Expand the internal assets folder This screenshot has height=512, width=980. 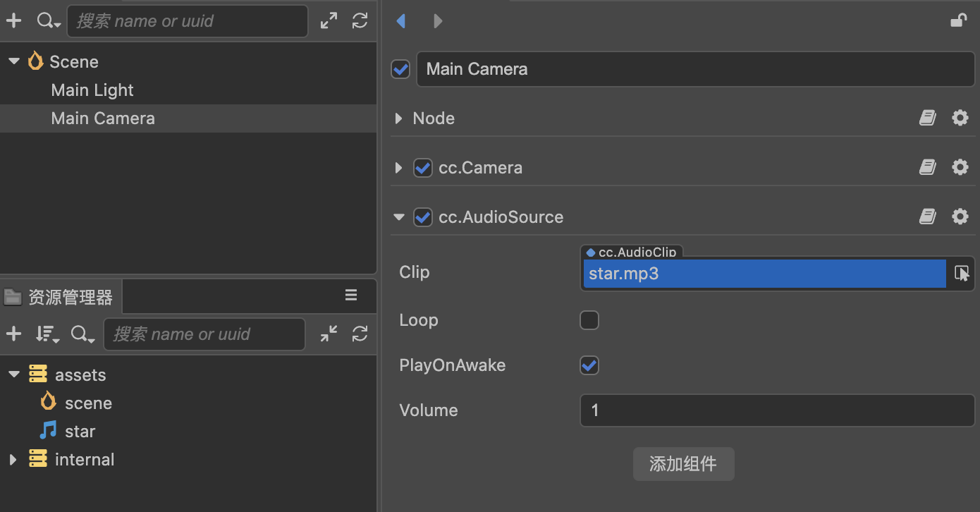click(x=13, y=460)
